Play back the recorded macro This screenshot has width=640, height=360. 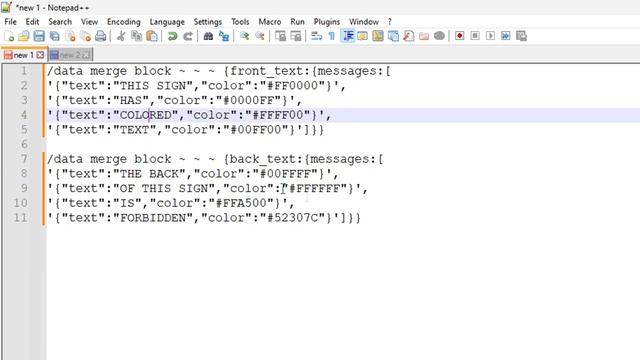coord(491,36)
